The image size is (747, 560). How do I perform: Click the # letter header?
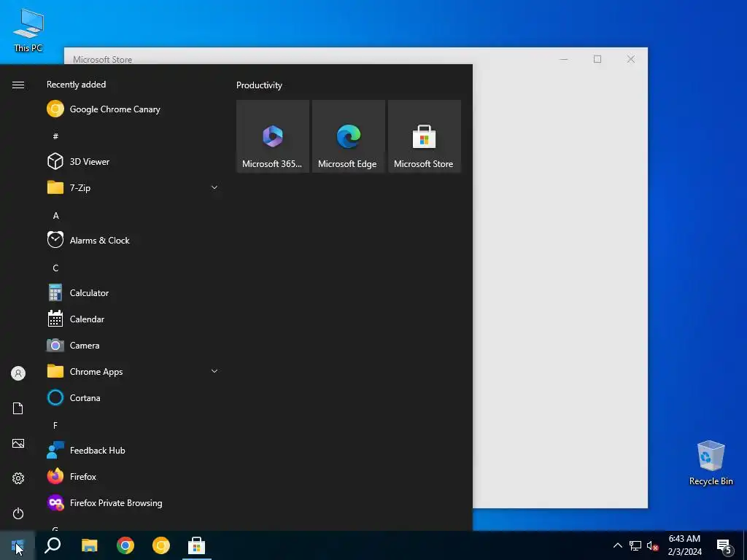tap(55, 136)
